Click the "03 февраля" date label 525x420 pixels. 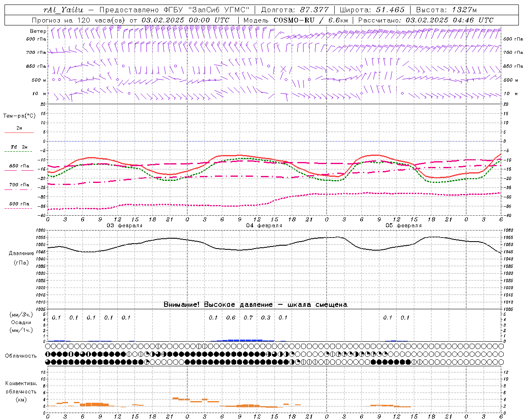(125, 226)
